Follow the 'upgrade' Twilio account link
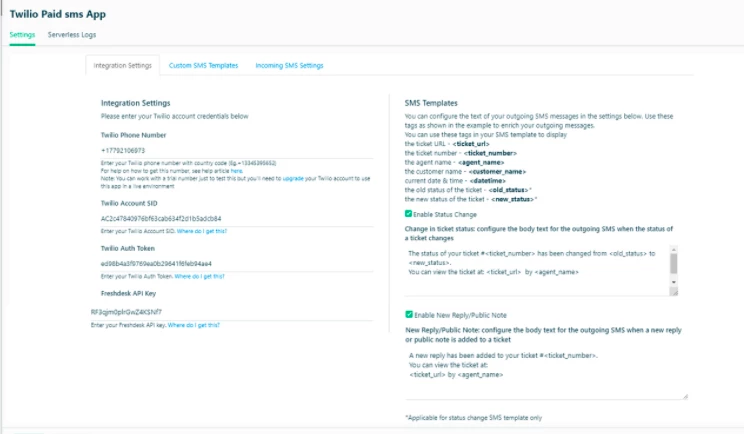The height and width of the screenshot is (434, 744). tap(293, 178)
